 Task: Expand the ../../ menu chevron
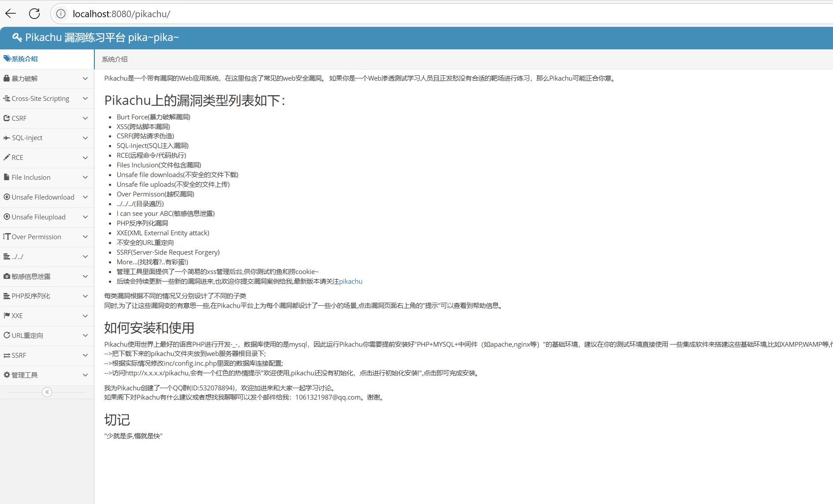click(85, 256)
